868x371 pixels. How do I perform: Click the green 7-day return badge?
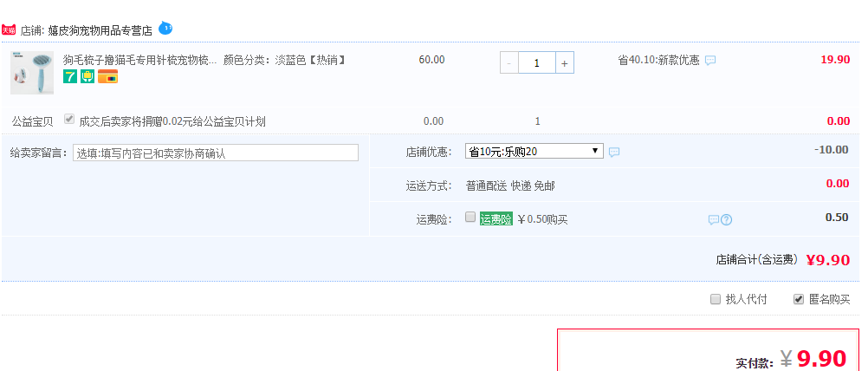click(x=70, y=76)
